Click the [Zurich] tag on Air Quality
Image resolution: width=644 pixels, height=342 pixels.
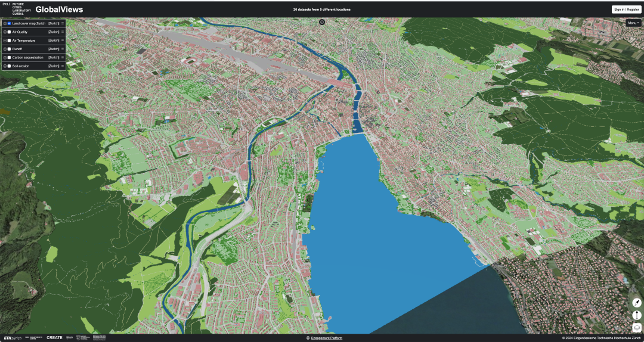[x=54, y=32]
